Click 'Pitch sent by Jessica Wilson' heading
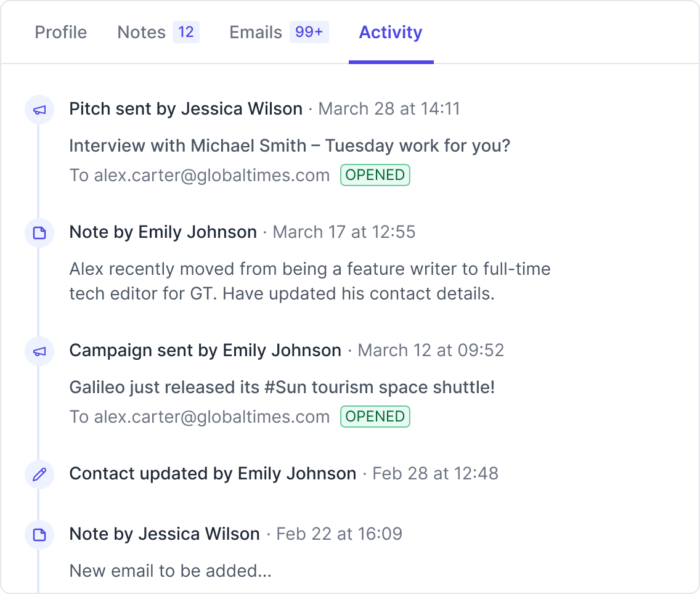 (185, 109)
